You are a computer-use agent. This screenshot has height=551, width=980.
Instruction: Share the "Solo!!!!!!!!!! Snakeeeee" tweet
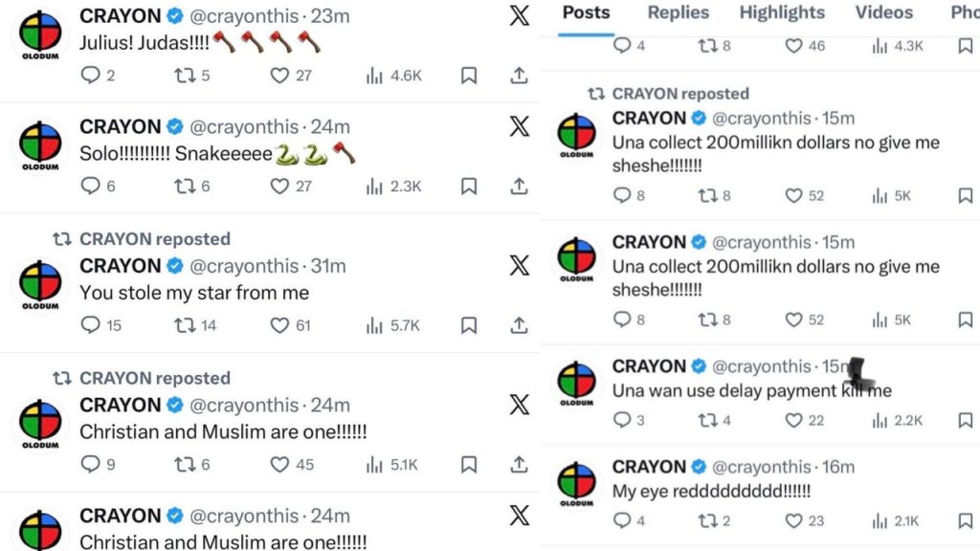tap(519, 186)
